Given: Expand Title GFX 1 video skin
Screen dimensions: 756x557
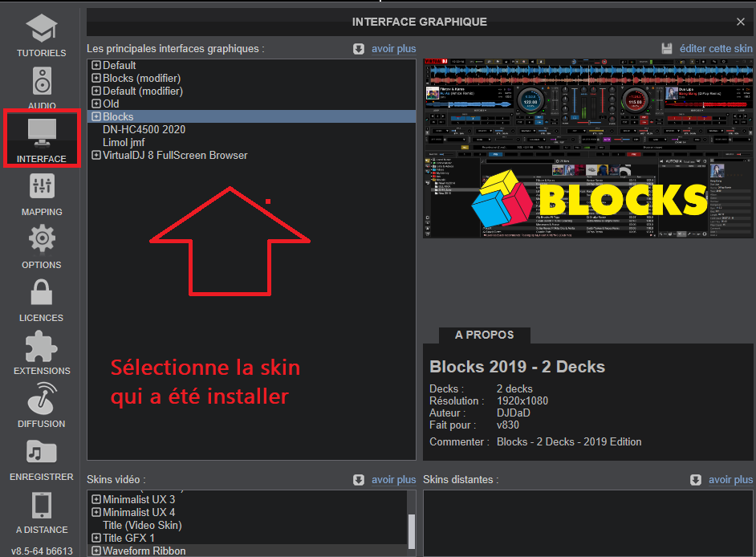Looking at the screenshot, I should (96, 538).
